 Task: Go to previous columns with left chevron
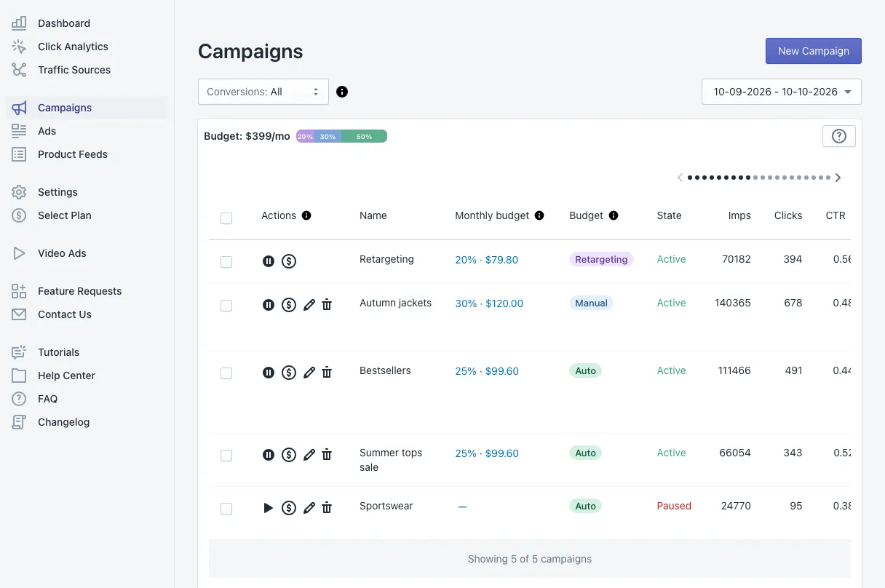pos(680,178)
